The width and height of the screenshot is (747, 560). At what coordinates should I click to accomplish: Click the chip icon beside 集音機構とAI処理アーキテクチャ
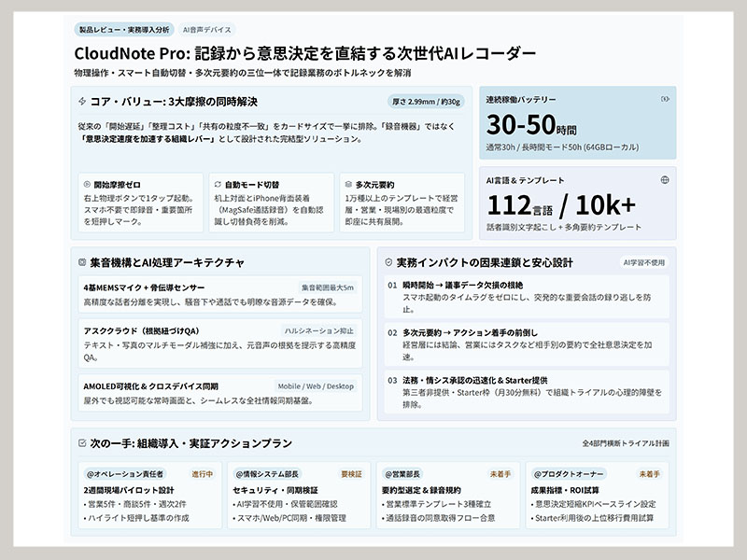82,262
